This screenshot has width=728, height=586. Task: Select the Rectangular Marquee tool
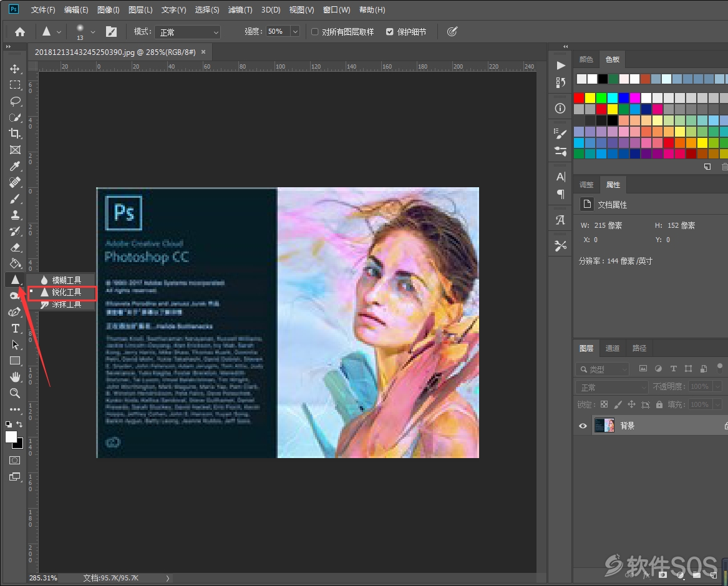(x=15, y=85)
